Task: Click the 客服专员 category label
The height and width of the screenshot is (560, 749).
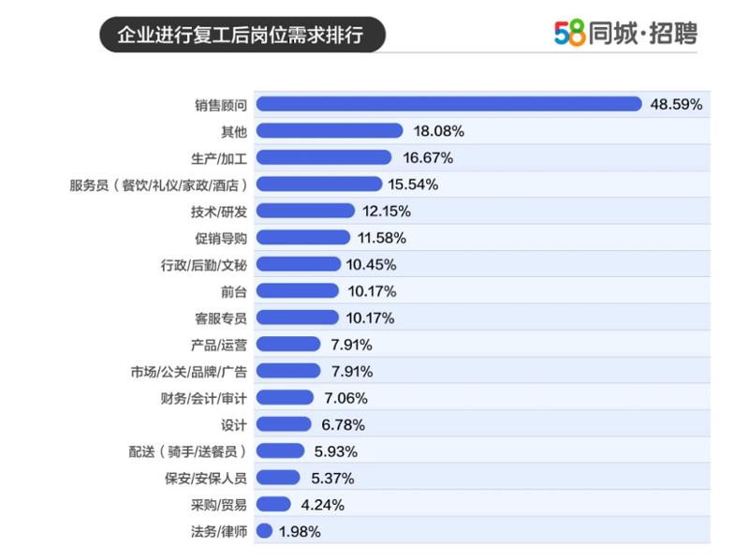Action: click(x=221, y=317)
